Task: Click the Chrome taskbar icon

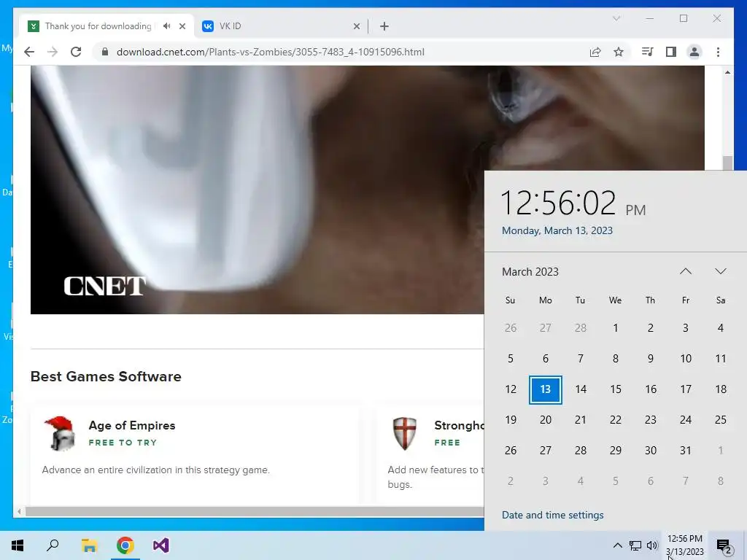Action: click(x=125, y=545)
